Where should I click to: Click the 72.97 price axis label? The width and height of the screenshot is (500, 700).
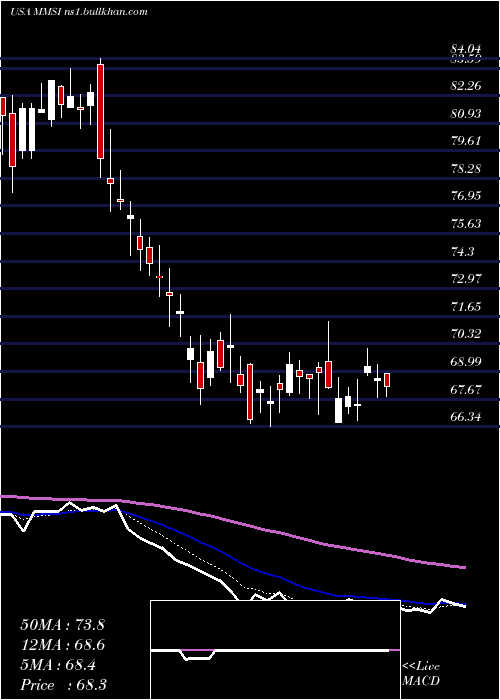[x=466, y=278]
